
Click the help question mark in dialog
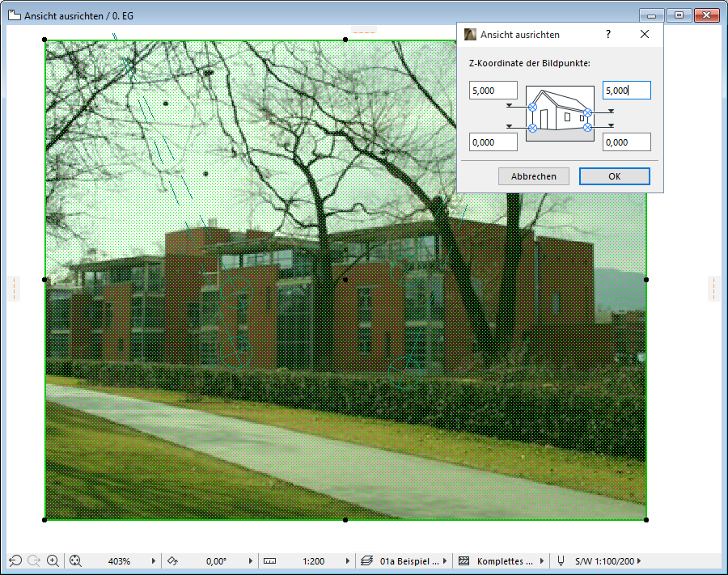click(x=608, y=34)
